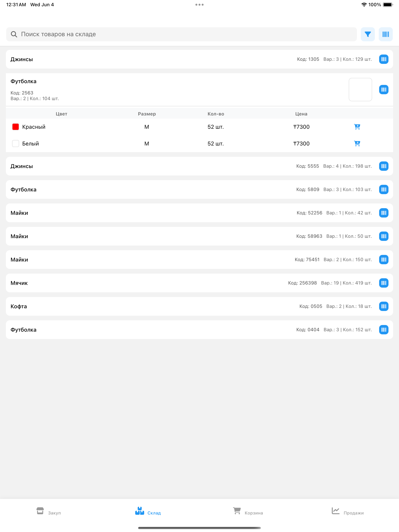This screenshot has height=532, width=399.
Task: Tap the 12:31 AM clock in status bar
Action: (x=16, y=4)
